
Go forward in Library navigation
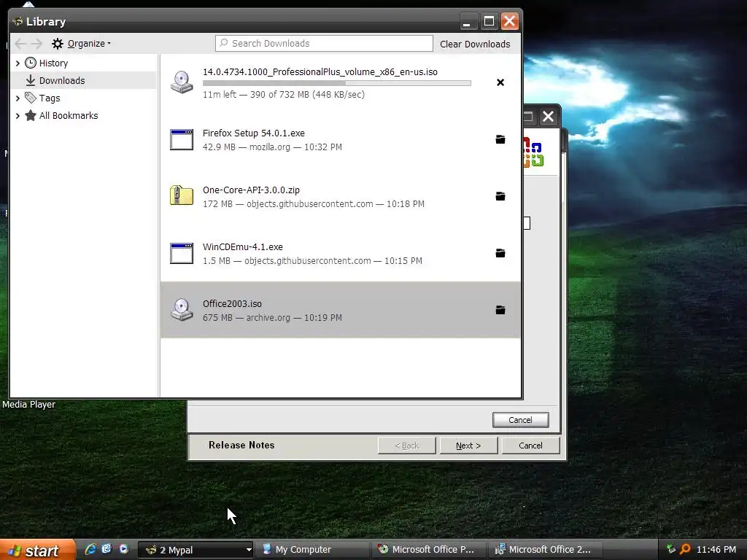point(36,44)
